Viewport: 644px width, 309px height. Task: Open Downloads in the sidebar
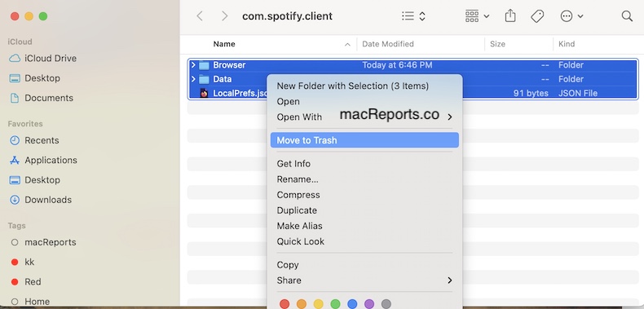(x=40, y=200)
